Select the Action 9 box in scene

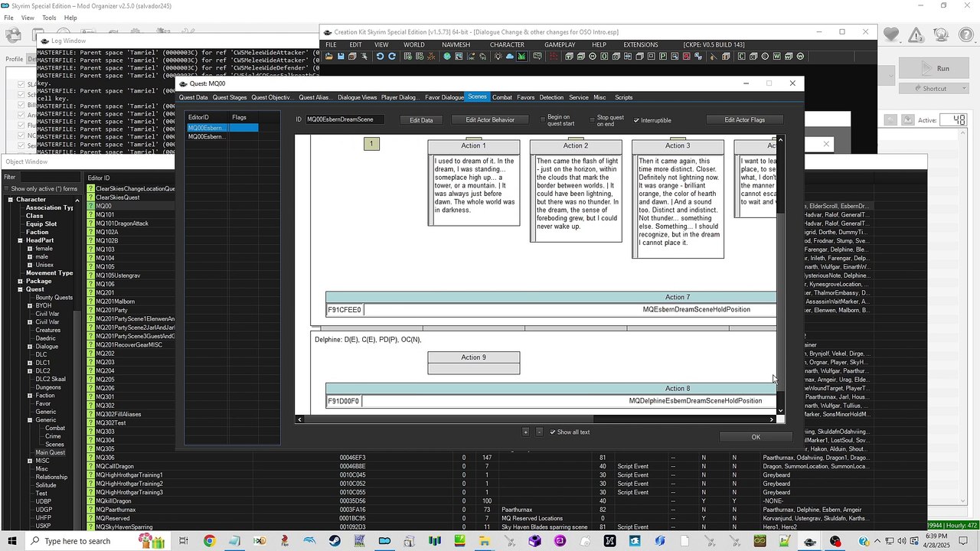(x=473, y=363)
